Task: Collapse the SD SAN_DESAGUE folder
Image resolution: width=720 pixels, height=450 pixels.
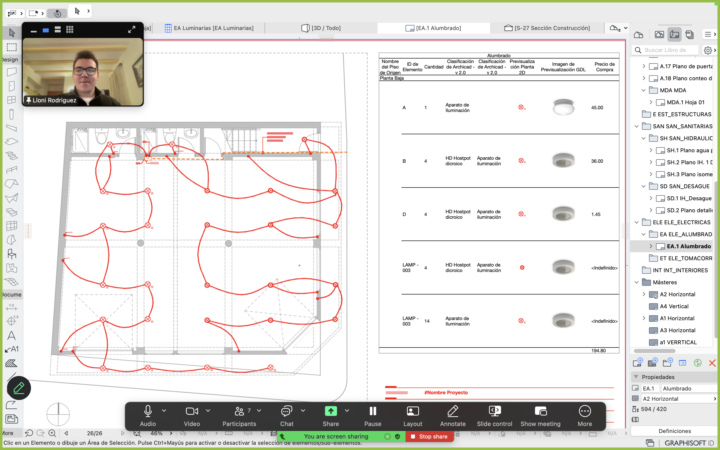Action: (644, 186)
